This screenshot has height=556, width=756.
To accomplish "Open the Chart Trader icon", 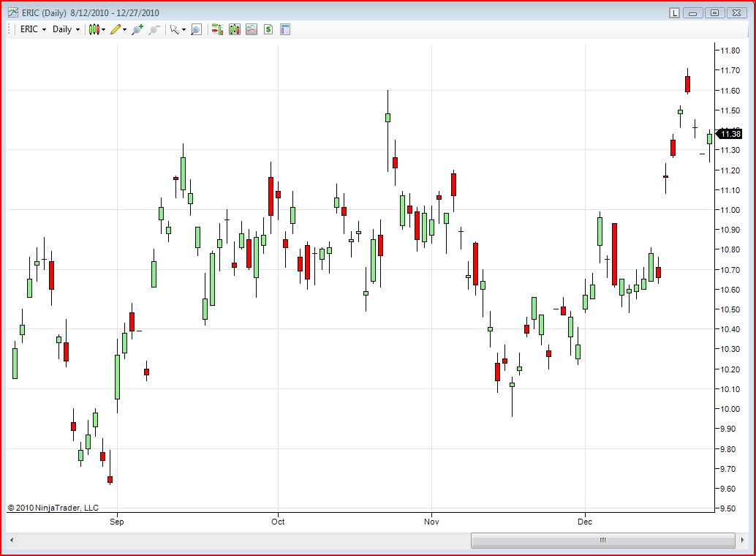I will (x=217, y=30).
